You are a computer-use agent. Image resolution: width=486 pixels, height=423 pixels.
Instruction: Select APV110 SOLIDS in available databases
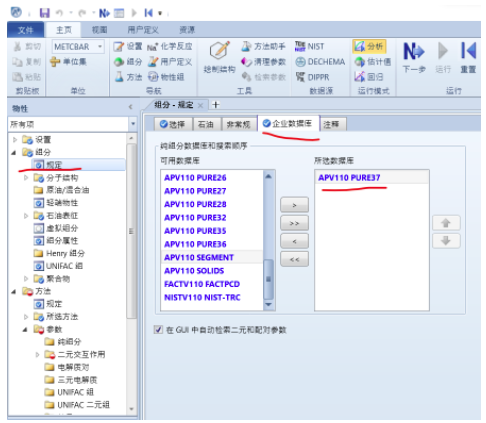(x=194, y=271)
